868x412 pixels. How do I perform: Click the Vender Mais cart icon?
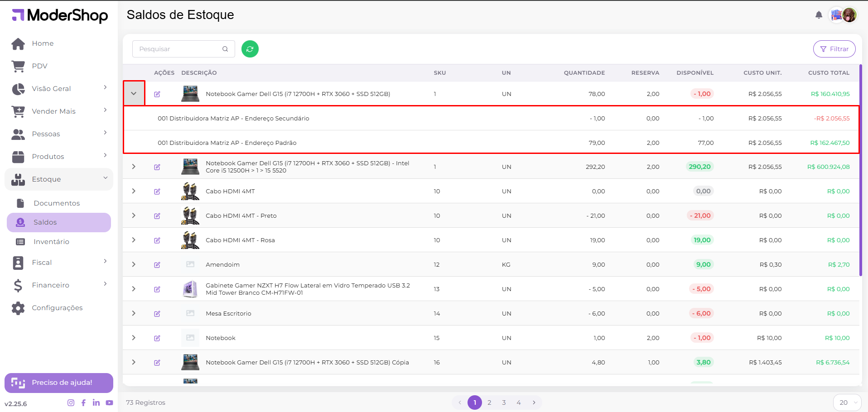(x=18, y=111)
